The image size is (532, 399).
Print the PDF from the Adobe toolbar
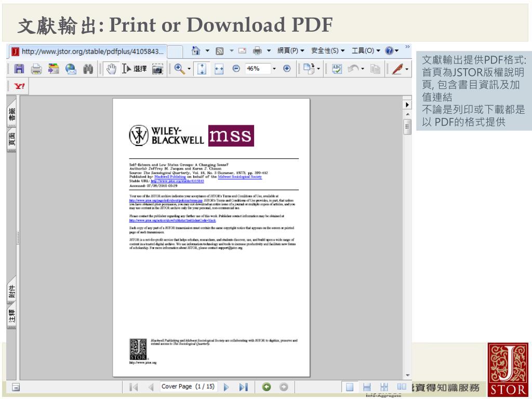coord(36,69)
